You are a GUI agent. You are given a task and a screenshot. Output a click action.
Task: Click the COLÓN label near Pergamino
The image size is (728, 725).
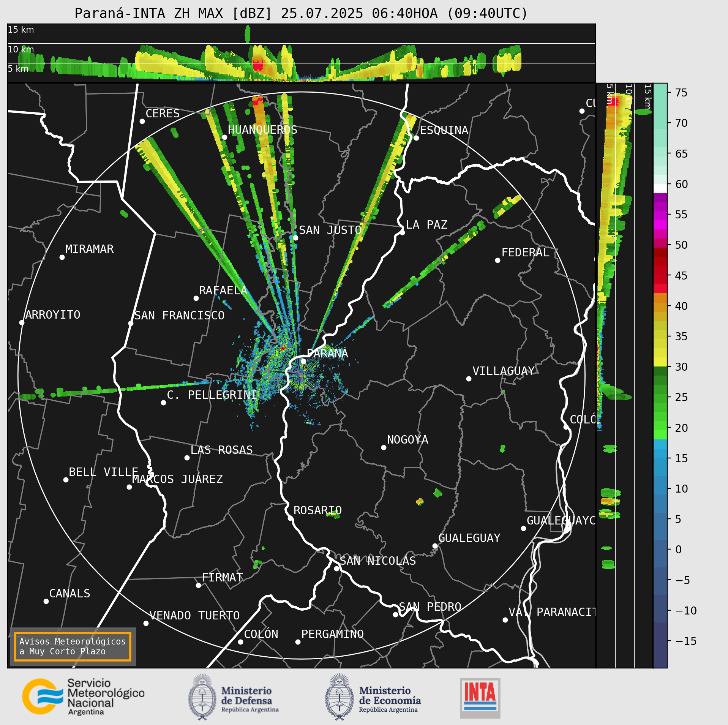pyautogui.click(x=261, y=634)
